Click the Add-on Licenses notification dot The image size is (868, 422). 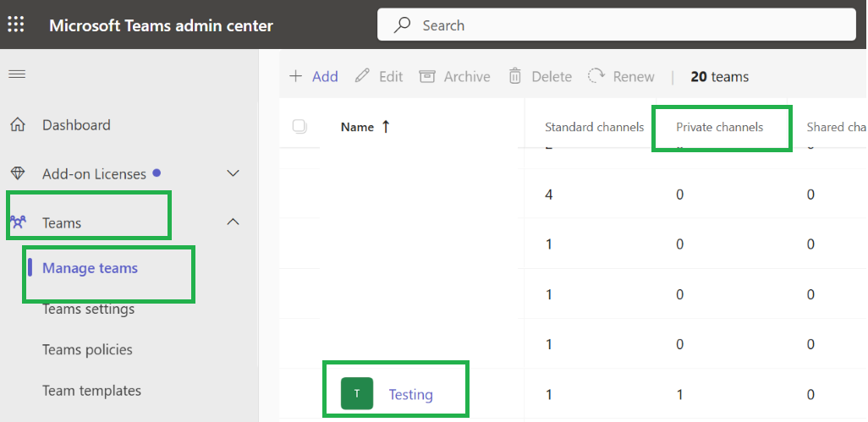[x=157, y=173]
